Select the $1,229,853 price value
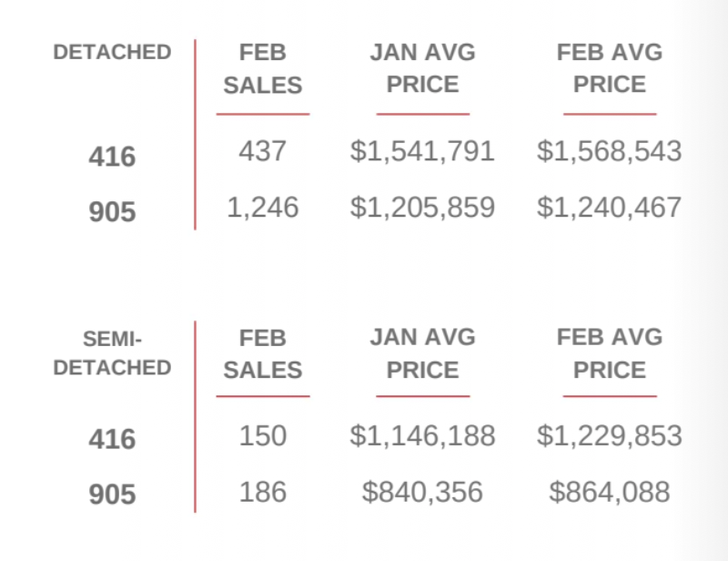 pyautogui.click(x=609, y=435)
